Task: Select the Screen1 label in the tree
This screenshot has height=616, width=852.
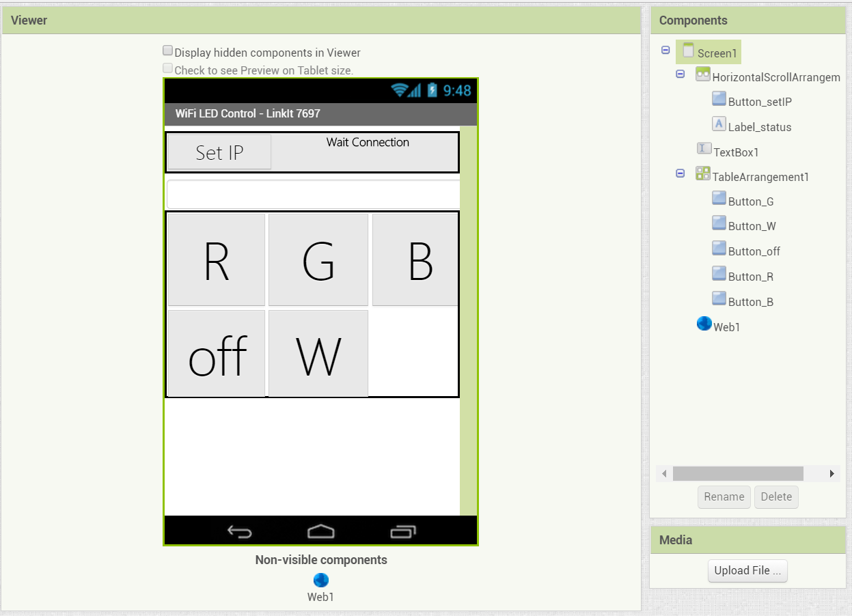Action: (x=717, y=53)
